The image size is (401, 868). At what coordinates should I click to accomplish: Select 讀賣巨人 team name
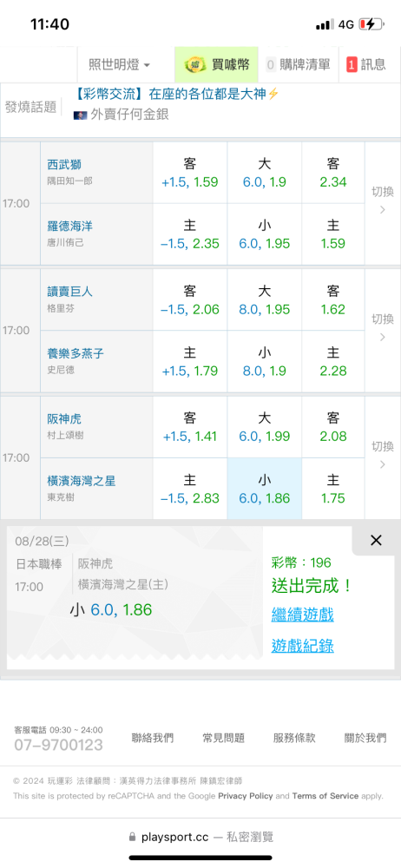coord(69,292)
